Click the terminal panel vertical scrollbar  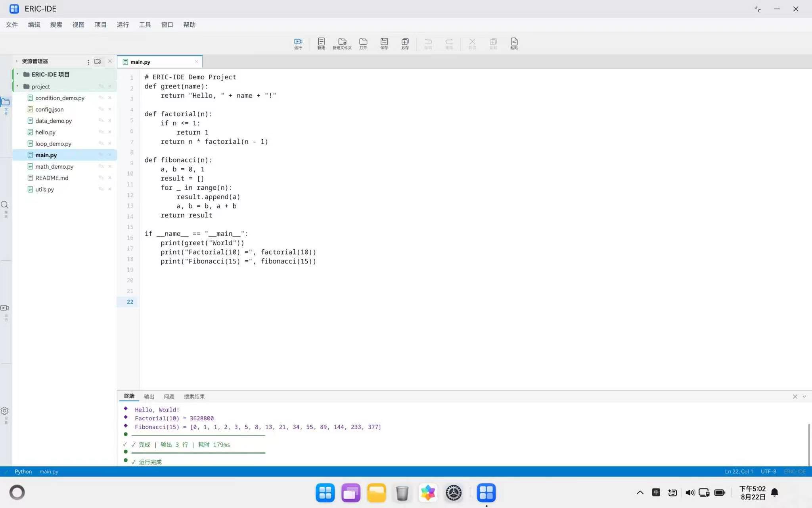tap(809, 444)
